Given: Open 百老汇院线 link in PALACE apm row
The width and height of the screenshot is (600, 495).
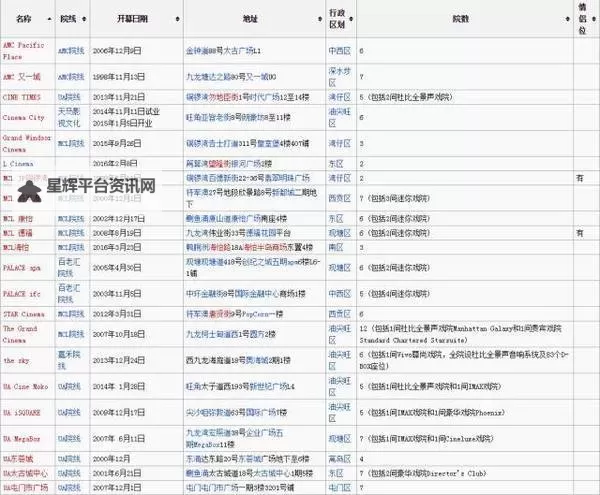Looking at the screenshot, I should pyautogui.click(x=69, y=268).
